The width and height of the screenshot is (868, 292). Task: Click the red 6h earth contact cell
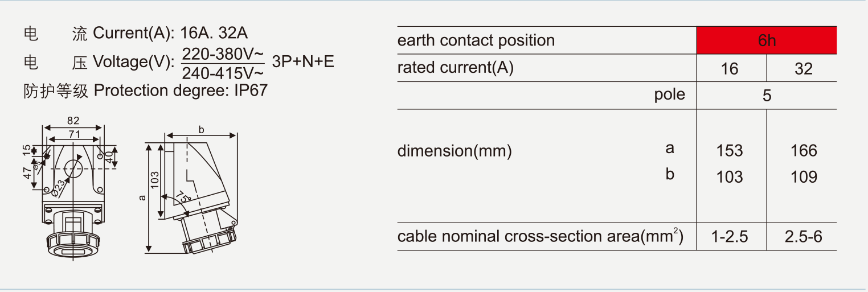click(766, 40)
